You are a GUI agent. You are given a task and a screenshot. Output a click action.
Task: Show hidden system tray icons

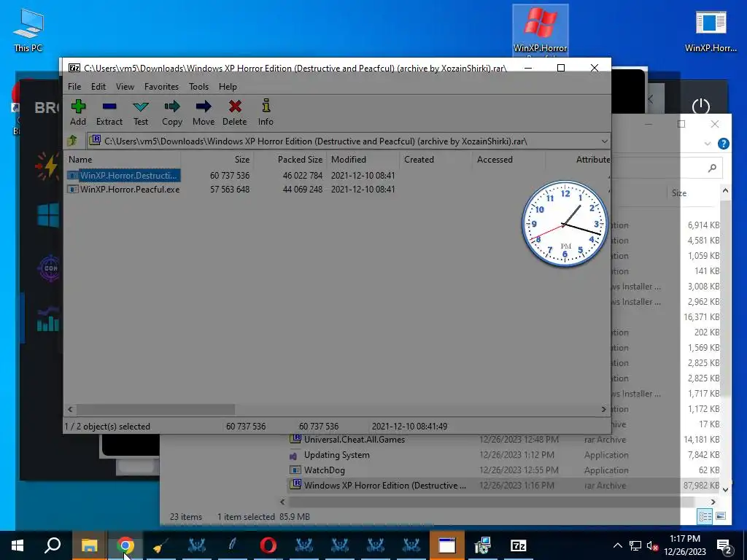coord(617,545)
